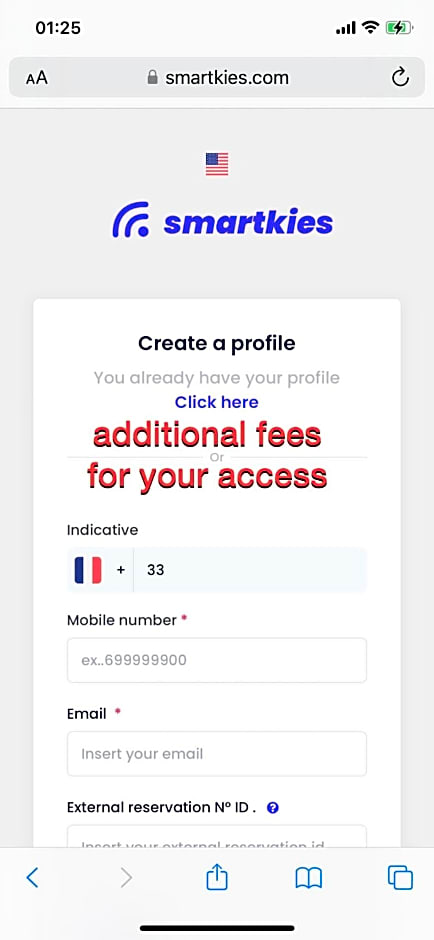Tap the smartkies.com address bar
This screenshot has width=434, height=940.
[217, 77]
